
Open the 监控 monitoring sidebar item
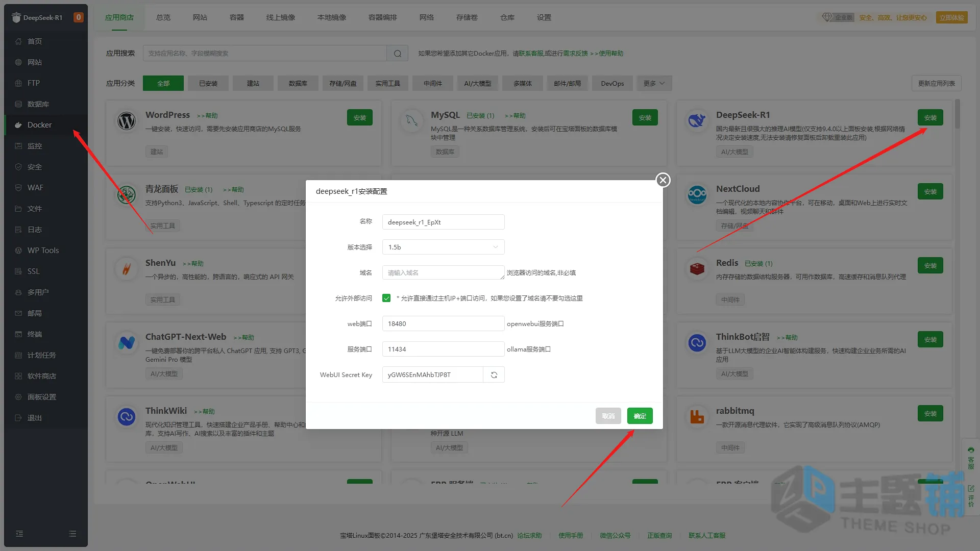(x=46, y=146)
